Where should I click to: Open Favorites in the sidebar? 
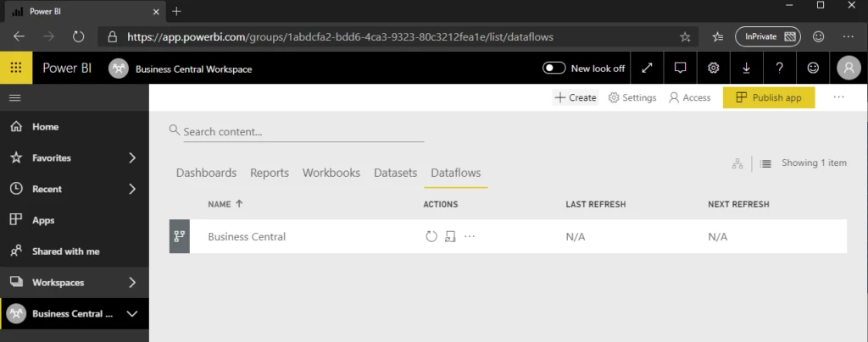point(52,157)
